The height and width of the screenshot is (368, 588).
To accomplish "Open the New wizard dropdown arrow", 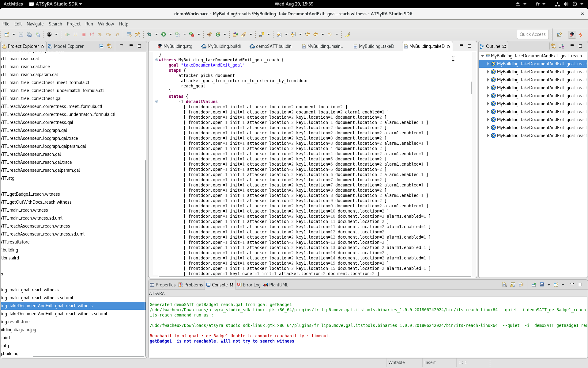I will (14, 35).
